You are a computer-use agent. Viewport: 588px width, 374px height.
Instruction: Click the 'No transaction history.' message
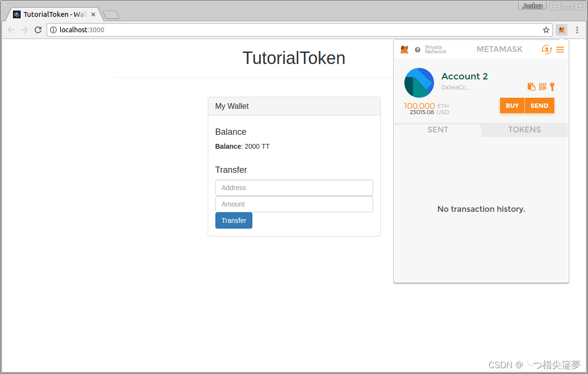[481, 209]
